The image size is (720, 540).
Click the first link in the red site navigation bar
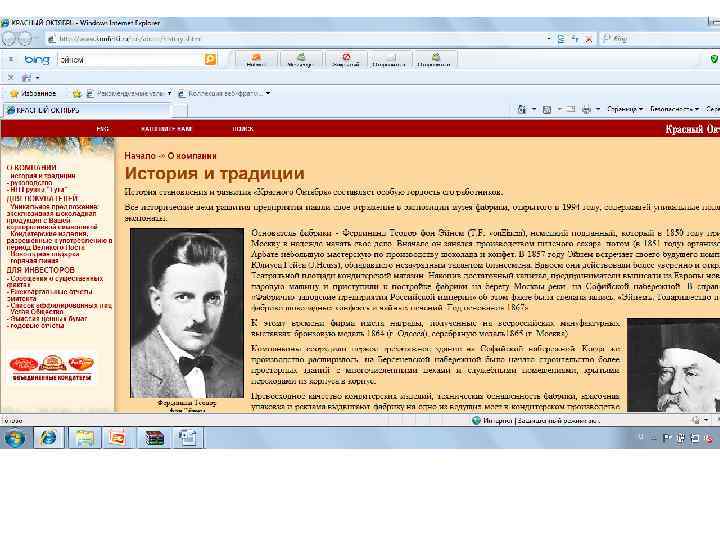[x=102, y=129]
